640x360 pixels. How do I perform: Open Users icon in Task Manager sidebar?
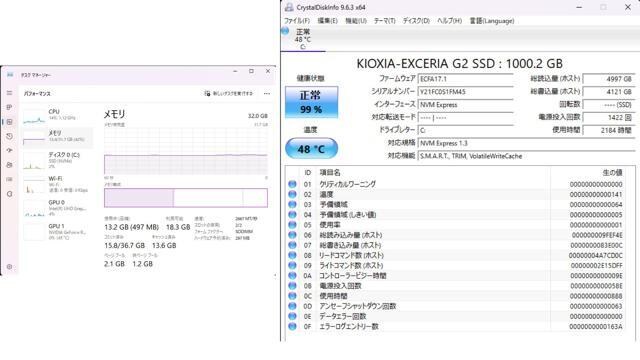pyautogui.click(x=9, y=165)
